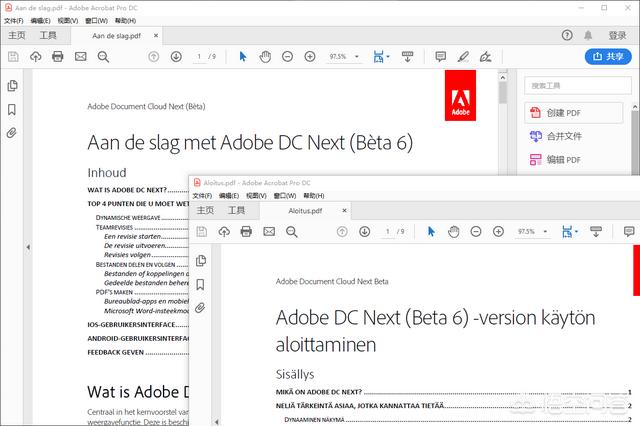
Task: Open the 97.5% zoom dropdown in Aloitus window
Action: (545, 232)
